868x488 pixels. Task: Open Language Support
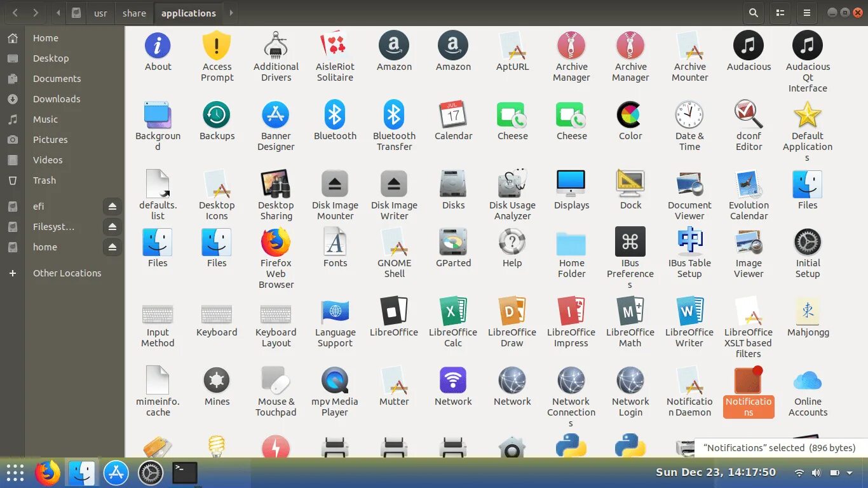pos(335,311)
